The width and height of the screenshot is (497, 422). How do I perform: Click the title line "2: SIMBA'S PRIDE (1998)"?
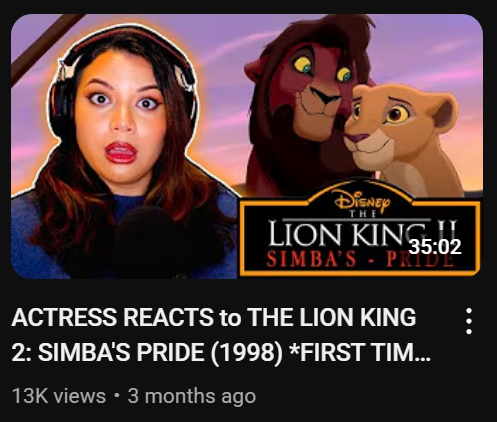click(147, 352)
